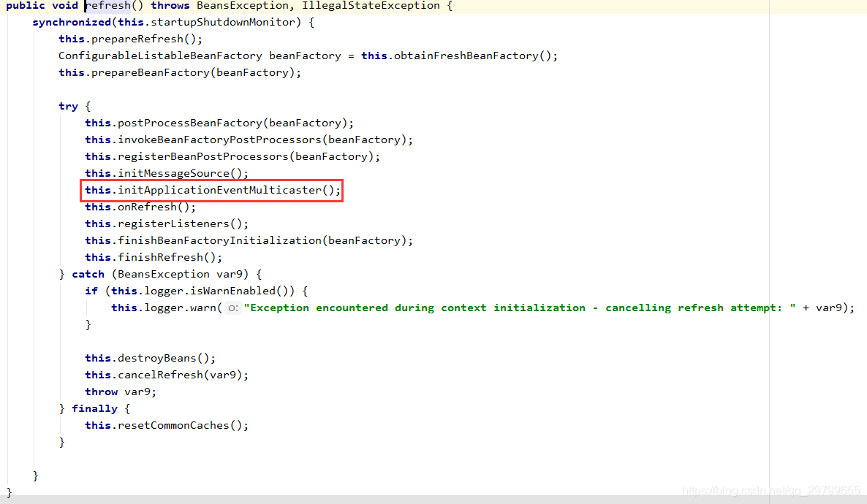Click the 'Exception encountered' string literal
867x504 pixels.
520,308
